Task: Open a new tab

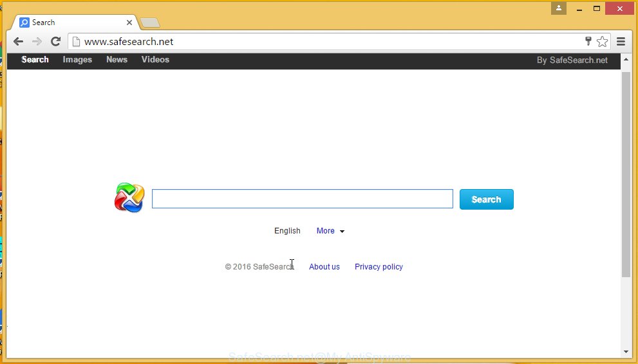Action: [150, 23]
